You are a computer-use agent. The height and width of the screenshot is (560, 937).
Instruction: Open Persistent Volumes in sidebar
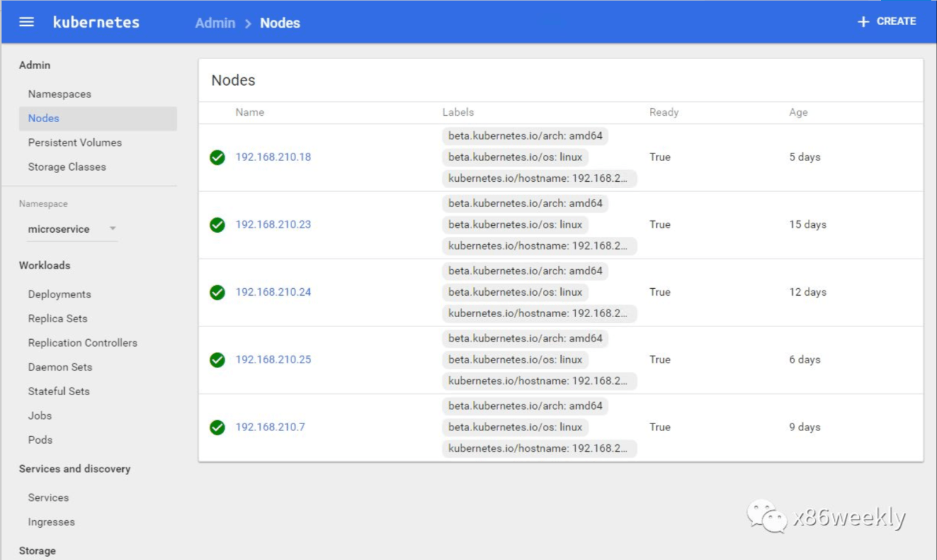click(x=75, y=142)
